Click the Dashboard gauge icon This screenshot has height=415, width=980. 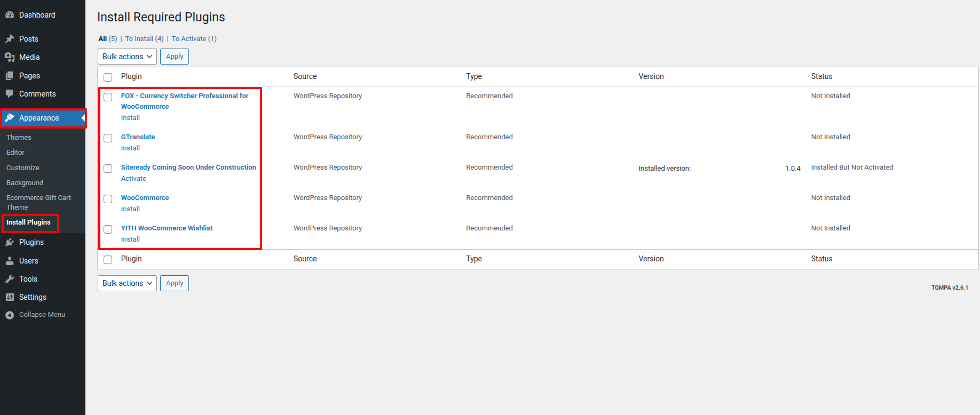point(10,15)
